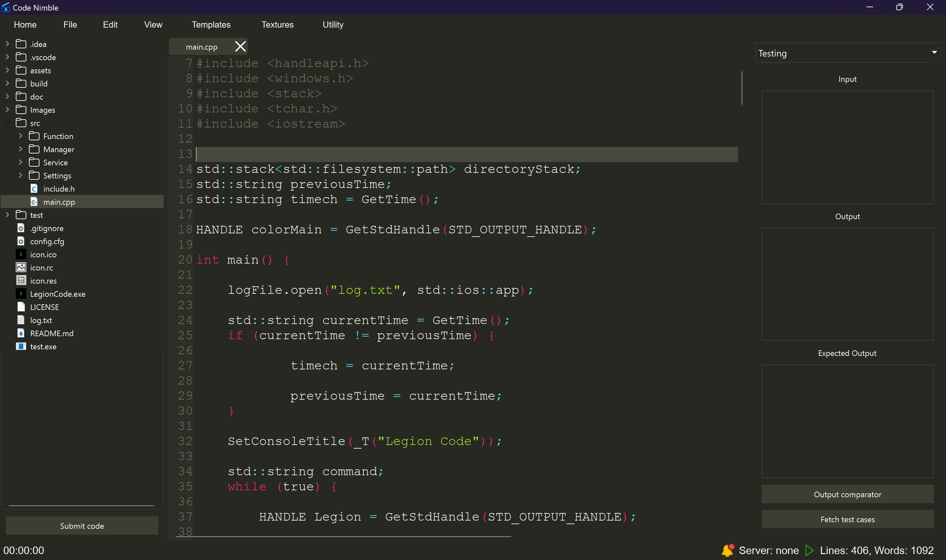Open the View menu
The height and width of the screenshot is (560, 946).
click(x=153, y=25)
